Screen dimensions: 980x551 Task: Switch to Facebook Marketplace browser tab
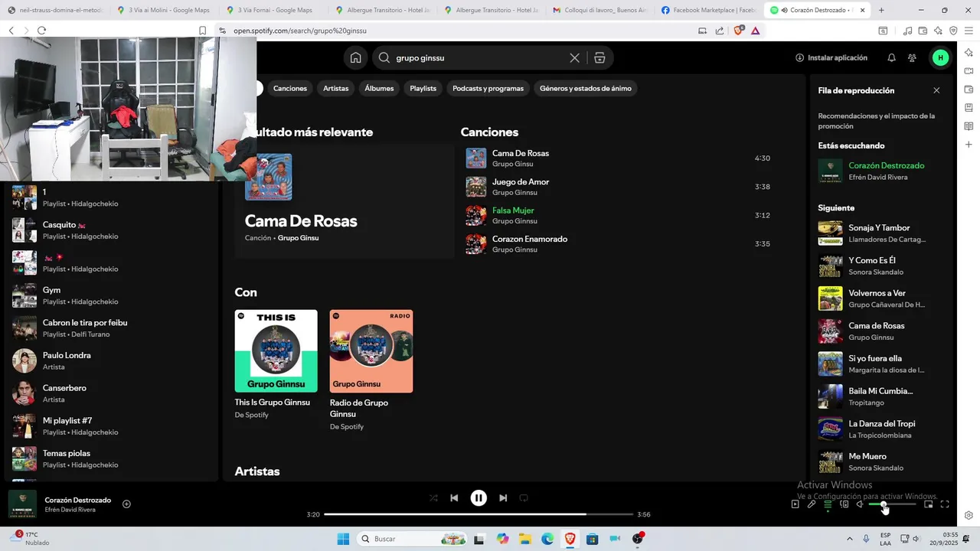tap(710, 10)
